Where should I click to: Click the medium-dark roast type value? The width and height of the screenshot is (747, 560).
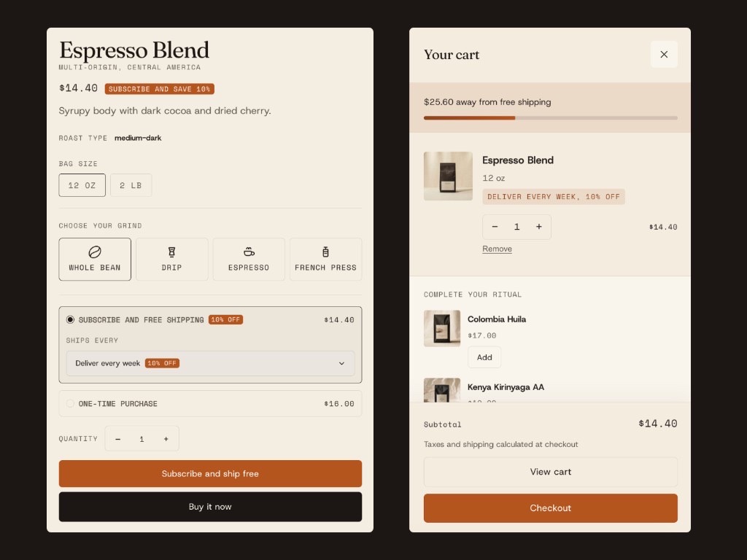[138, 138]
